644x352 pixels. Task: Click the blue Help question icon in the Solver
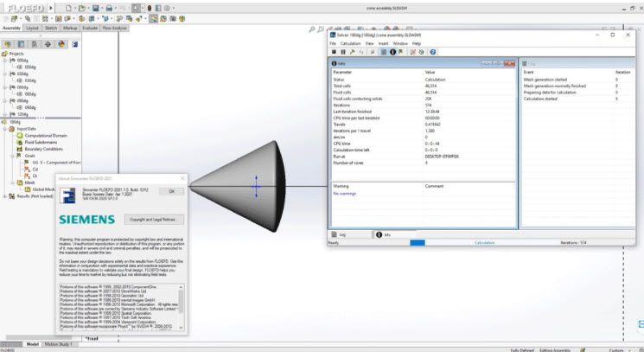coord(432,52)
